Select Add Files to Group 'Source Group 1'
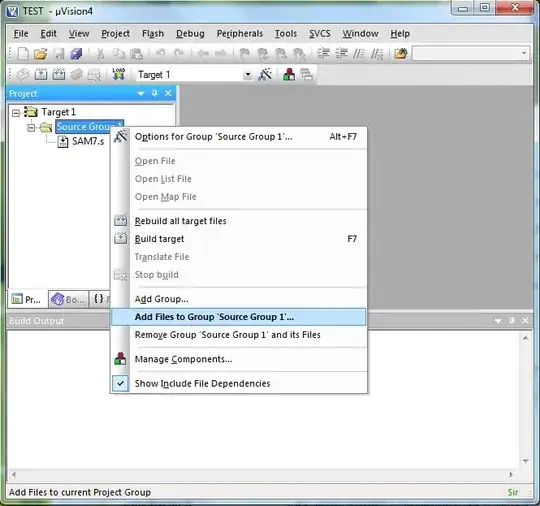 pos(238,317)
